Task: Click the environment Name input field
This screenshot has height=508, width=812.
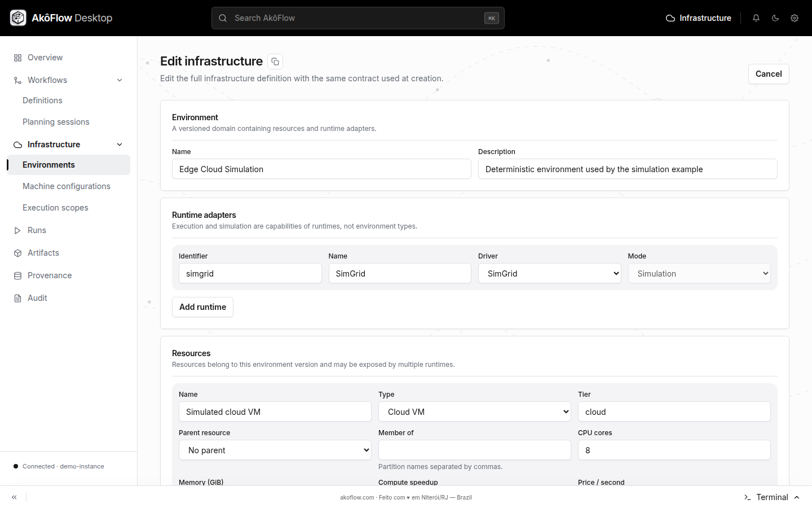Action: (x=321, y=169)
